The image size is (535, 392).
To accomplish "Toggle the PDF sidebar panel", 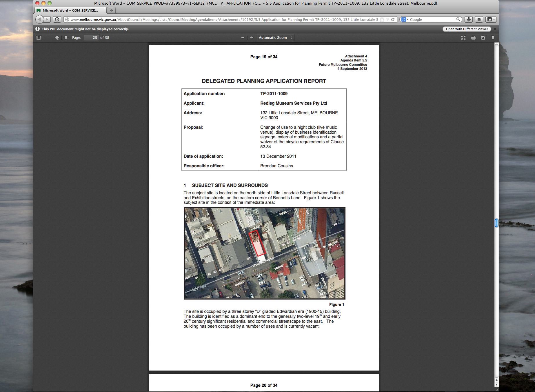I will click(x=39, y=38).
